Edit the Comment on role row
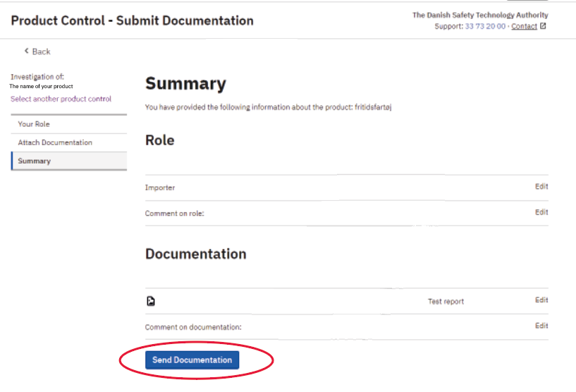Screen dimensions: 576x392 541,212
